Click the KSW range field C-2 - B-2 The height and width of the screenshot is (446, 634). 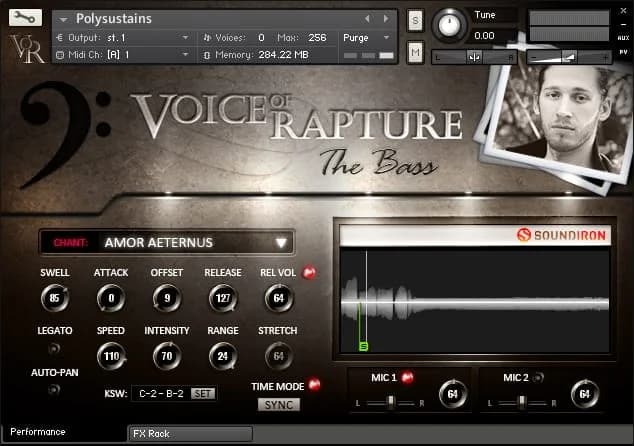point(161,393)
